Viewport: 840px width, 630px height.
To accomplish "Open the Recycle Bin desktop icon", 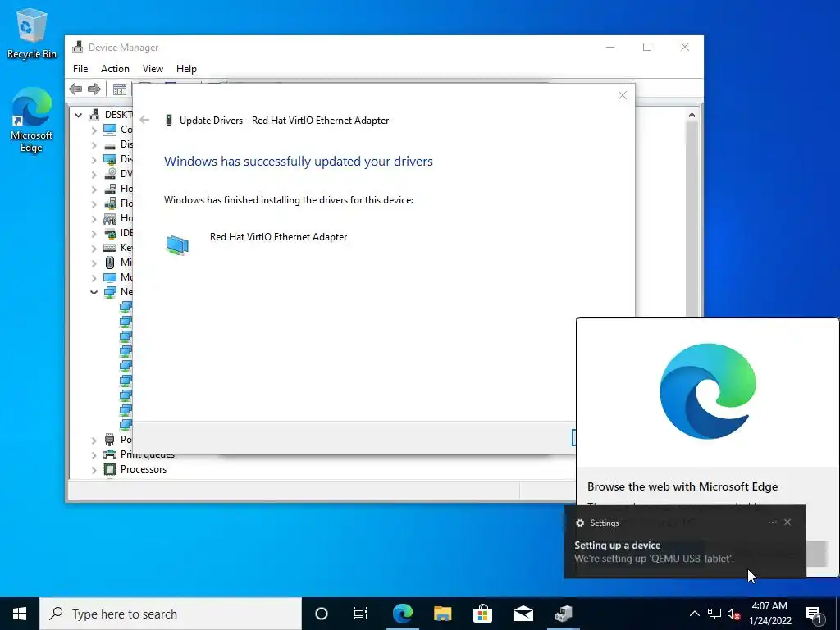I will tap(32, 33).
